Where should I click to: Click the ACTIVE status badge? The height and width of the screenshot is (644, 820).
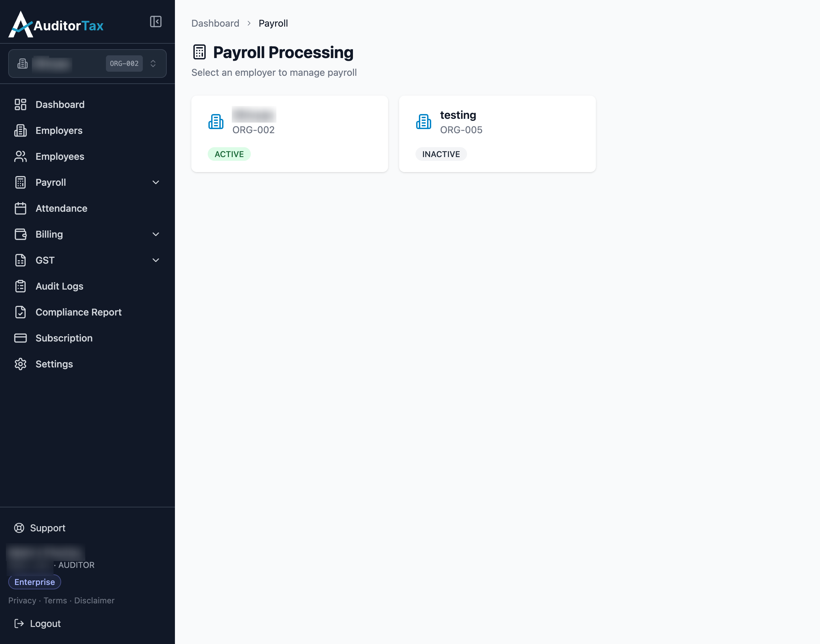tap(229, 154)
